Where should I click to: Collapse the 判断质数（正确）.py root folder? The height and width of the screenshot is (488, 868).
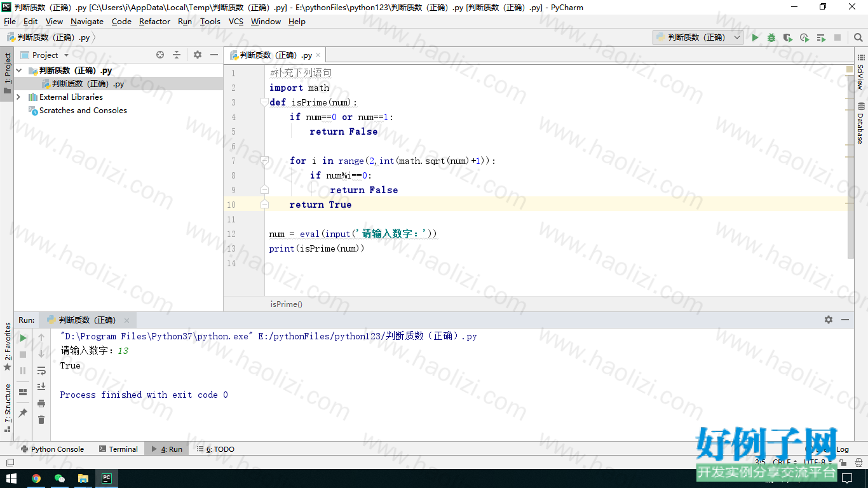coord(19,71)
